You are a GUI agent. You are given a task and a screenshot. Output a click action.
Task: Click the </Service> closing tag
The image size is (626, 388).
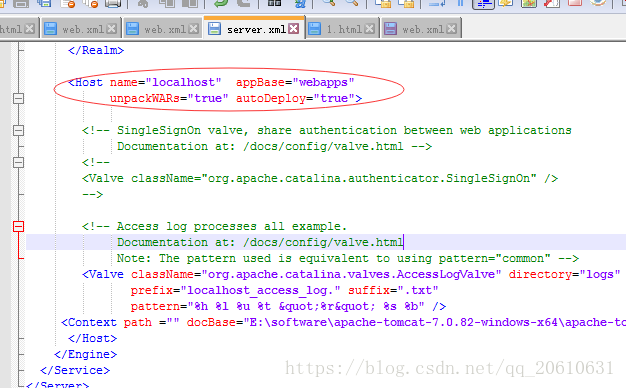click(x=75, y=370)
